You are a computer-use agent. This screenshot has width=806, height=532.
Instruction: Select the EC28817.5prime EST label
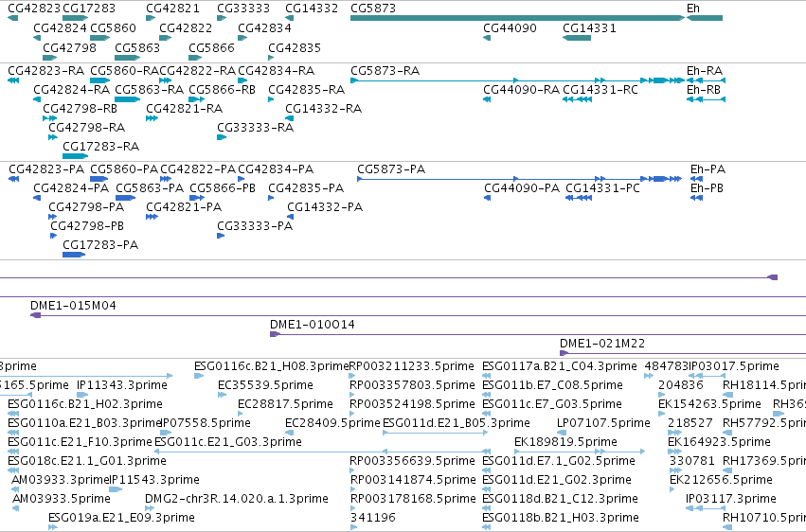(x=285, y=404)
